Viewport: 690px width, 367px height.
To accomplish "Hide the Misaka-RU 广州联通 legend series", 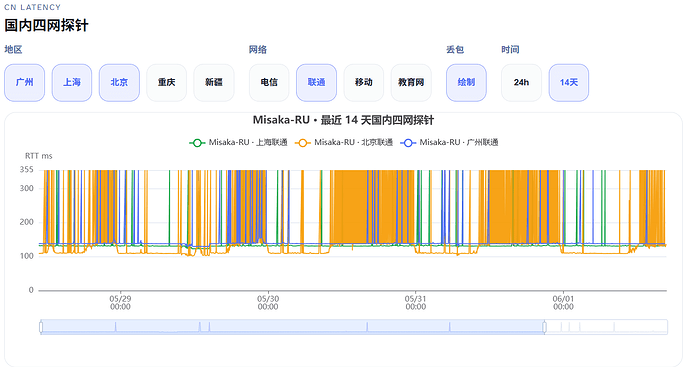I will [x=449, y=143].
